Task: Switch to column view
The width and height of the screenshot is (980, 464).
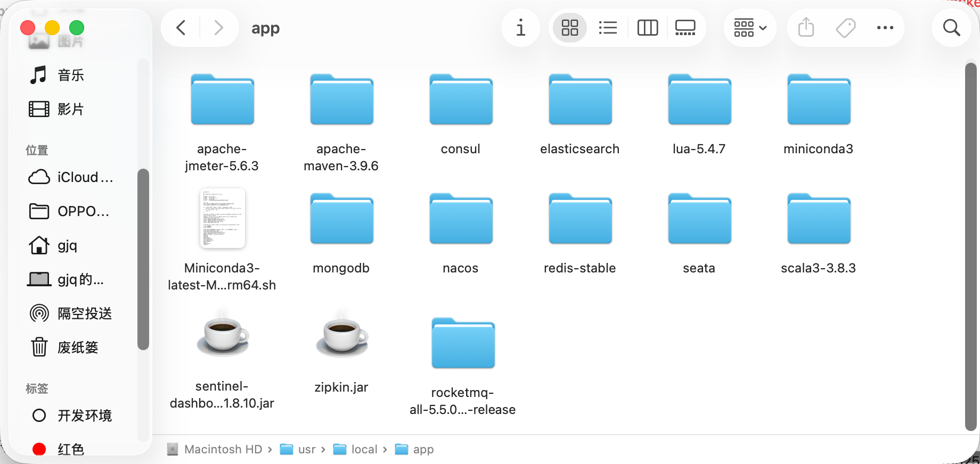Action: click(648, 28)
